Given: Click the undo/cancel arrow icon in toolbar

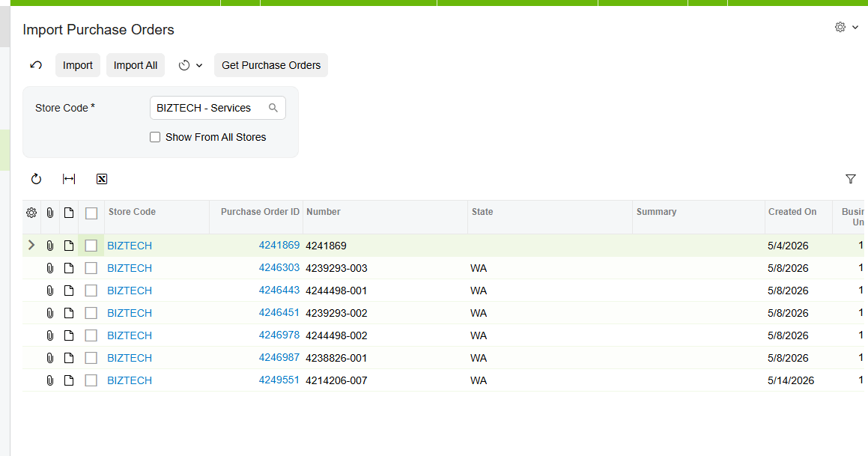Looking at the screenshot, I should tap(36, 65).
